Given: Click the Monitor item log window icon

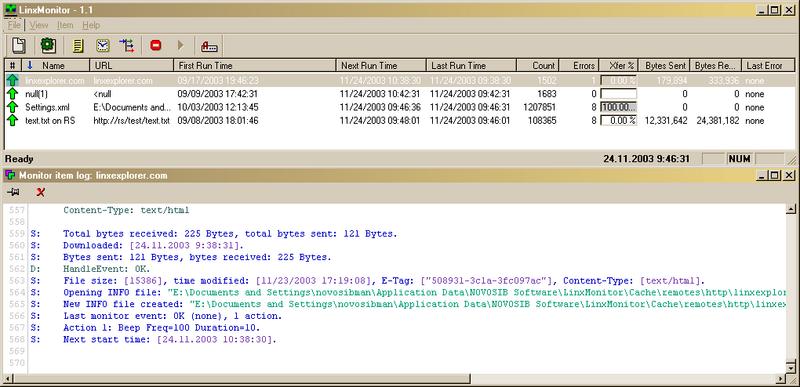Looking at the screenshot, I should (10, 175).
